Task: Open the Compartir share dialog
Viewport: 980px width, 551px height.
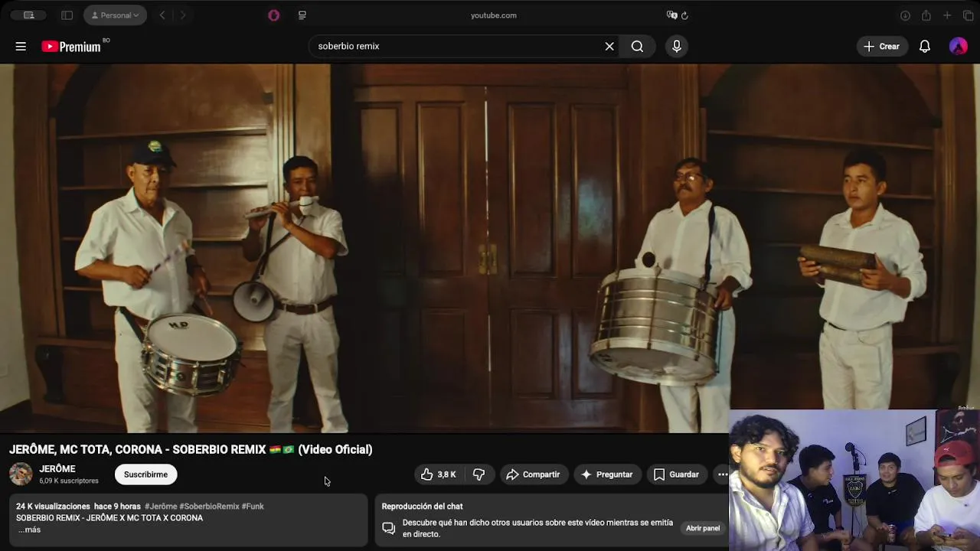Action: tap(534, 474)
